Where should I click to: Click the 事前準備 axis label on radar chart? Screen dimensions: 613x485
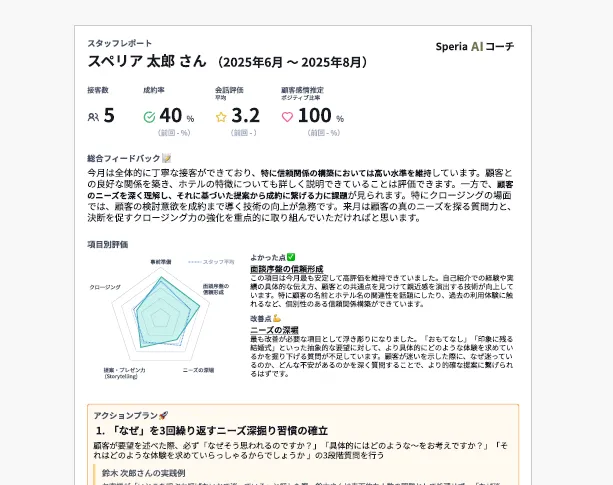coord(161,262)
